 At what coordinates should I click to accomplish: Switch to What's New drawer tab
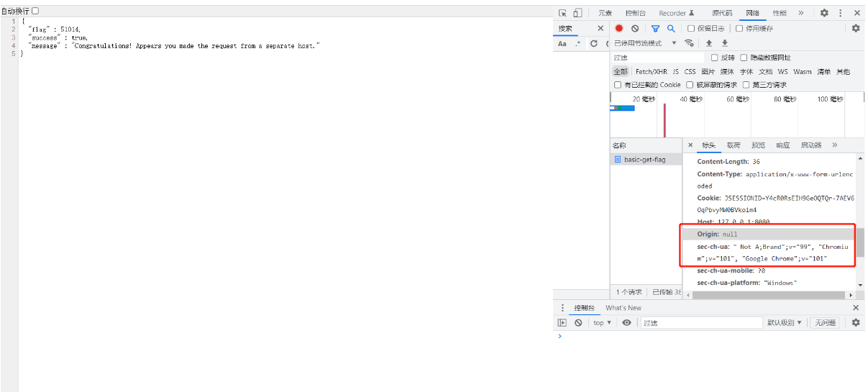623,308
